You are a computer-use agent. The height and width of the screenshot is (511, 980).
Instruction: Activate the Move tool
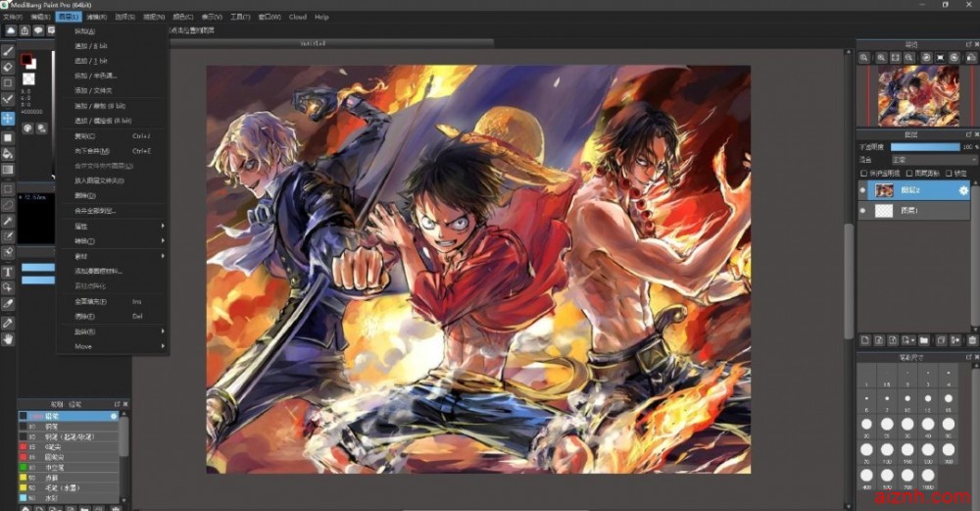9,118
